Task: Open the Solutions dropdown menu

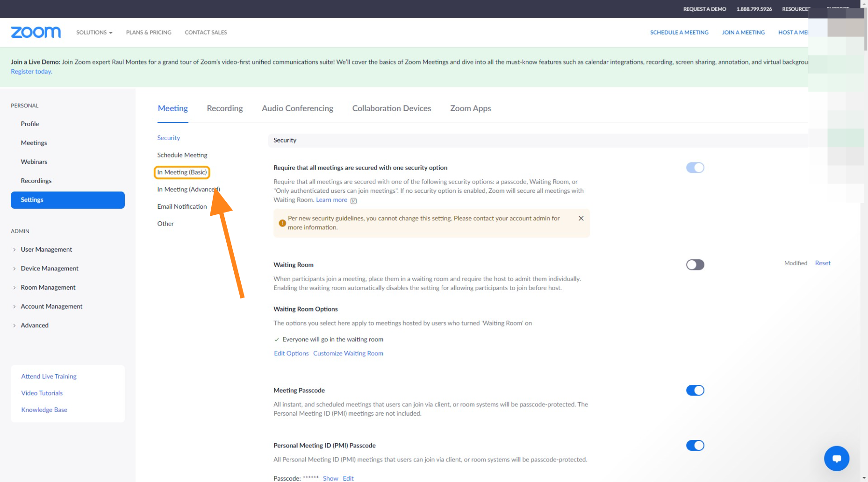Action: [94, 32]
